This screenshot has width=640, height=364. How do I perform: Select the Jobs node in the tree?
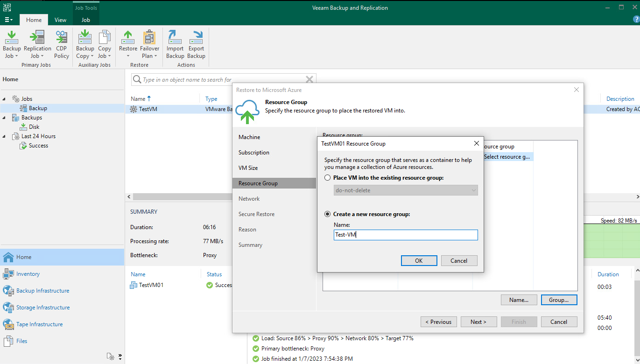pos(27,99)
